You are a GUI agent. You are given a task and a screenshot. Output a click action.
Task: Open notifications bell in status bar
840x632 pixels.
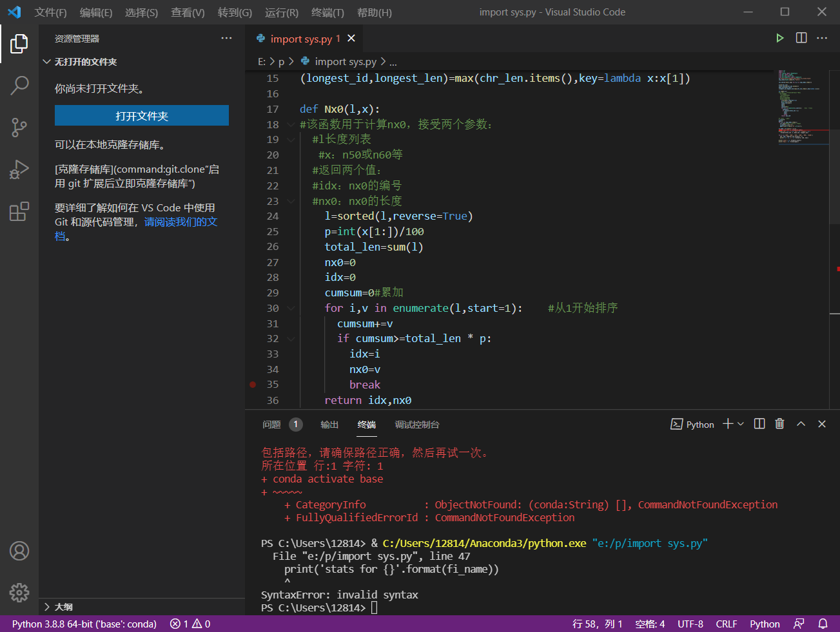tap(823, 624)
